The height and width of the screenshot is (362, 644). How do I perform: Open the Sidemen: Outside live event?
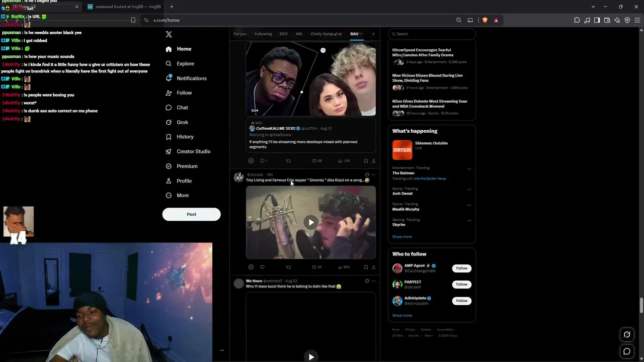(x=432, y=150)
